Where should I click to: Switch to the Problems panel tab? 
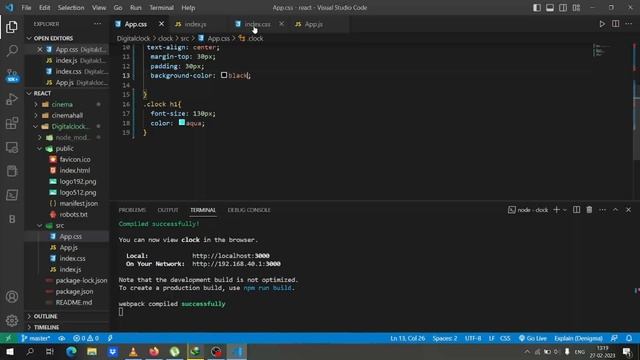132,210
